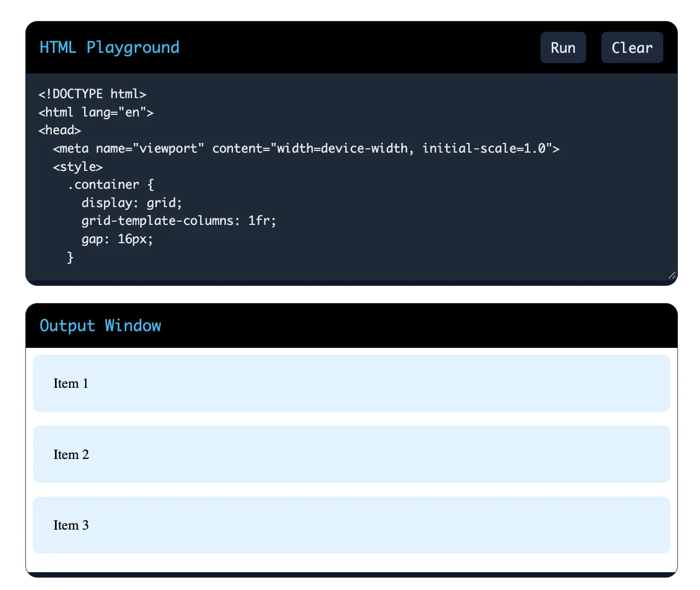The width and height of the screenshot is (700, 590).
Task: Click the <style> tag line
Action: 78,167
